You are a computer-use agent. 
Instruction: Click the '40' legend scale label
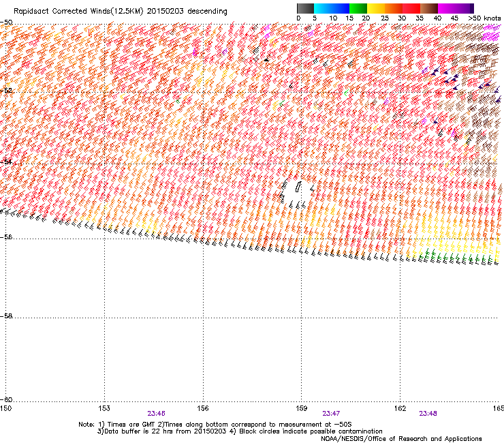[x=437, y=18]
